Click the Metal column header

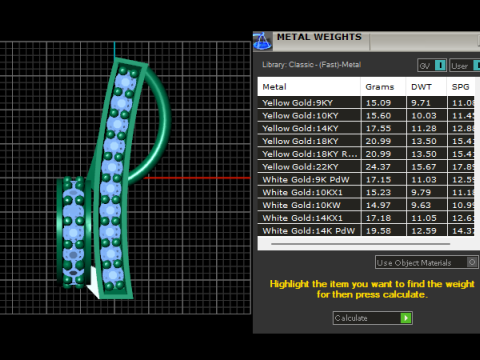(309, 87)
